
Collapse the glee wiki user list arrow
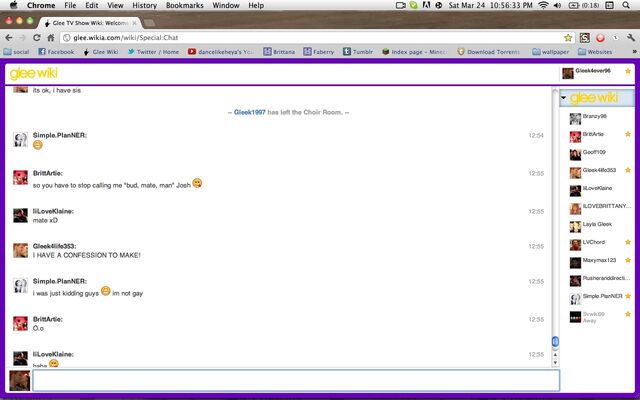(x=563, y=98)
